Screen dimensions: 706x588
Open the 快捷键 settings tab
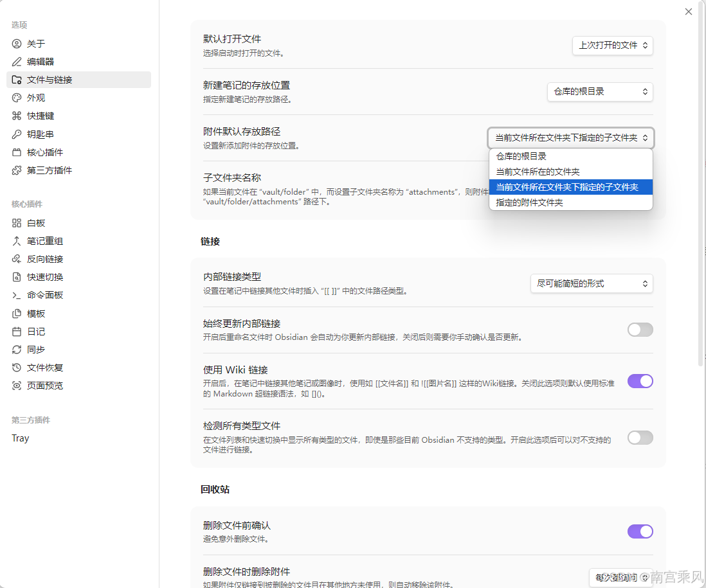pyautogui.click(x=79, y=116)
